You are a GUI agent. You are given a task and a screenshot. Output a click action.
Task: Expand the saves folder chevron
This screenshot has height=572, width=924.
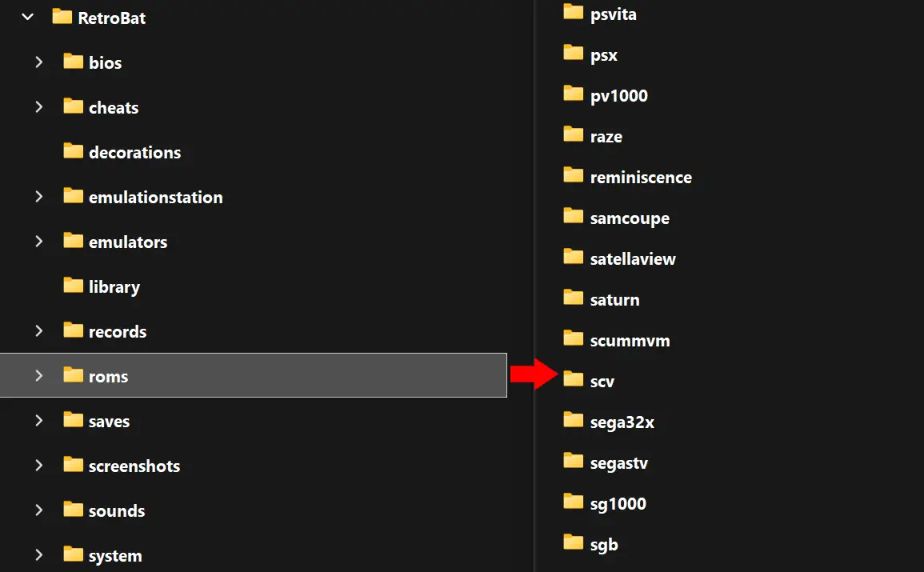coord(39,420)
